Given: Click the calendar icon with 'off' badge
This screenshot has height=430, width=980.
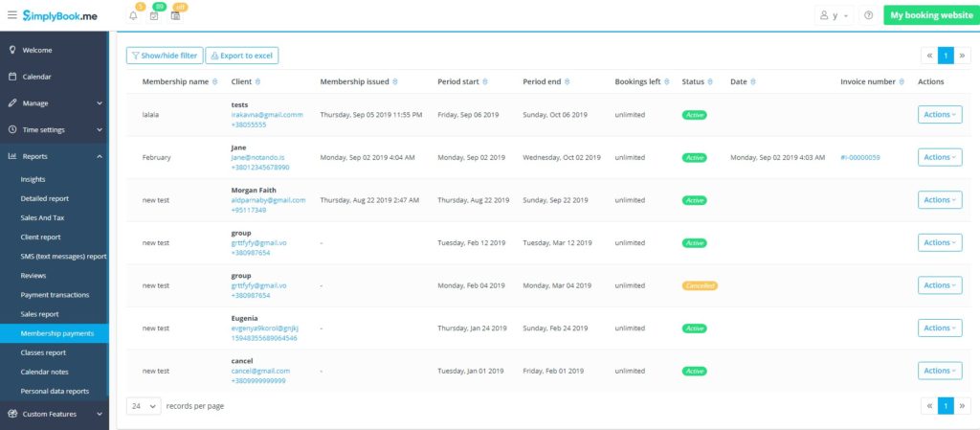Looking at the screenshot, I should [x=176, y=16].
